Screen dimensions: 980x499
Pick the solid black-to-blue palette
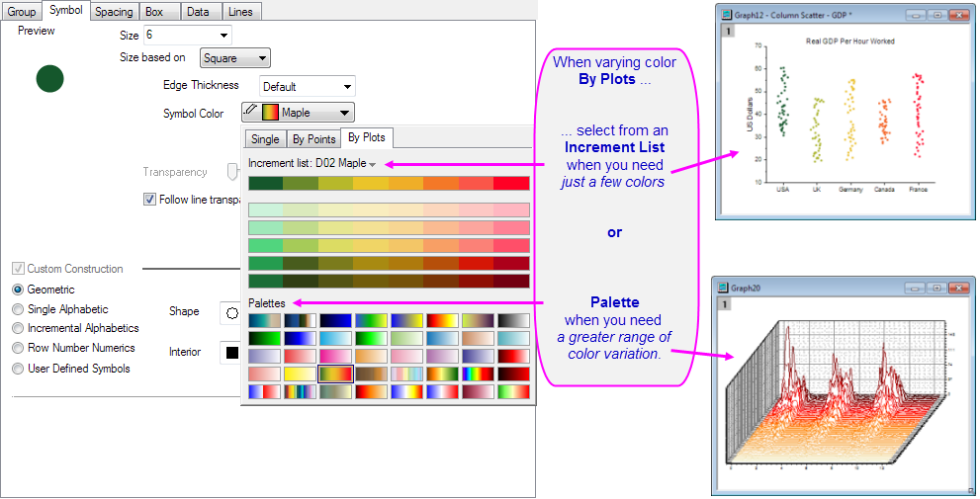coord(335,320)
